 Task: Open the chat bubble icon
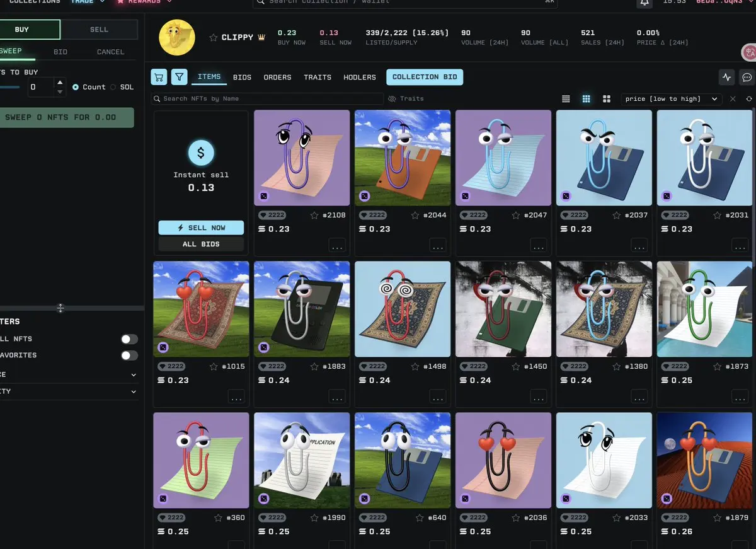[x=747, y=77]
